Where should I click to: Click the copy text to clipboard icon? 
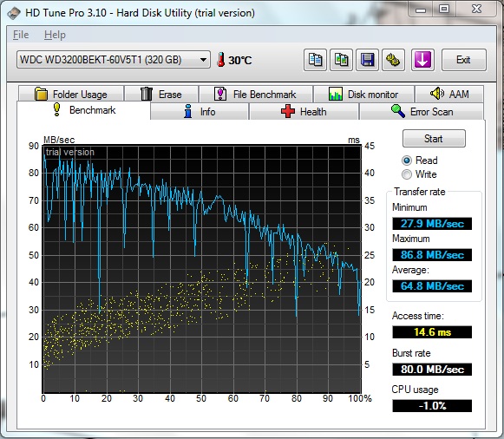315,60
